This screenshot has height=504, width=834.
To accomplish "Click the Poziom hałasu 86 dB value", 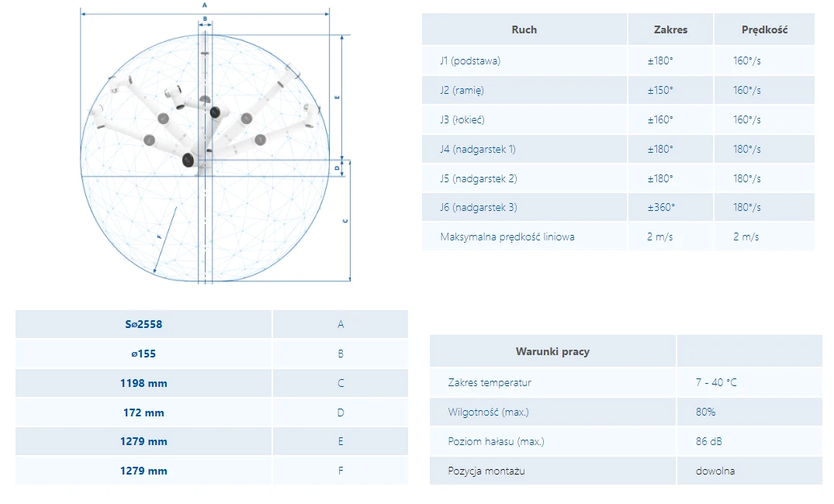I will 708,441.
